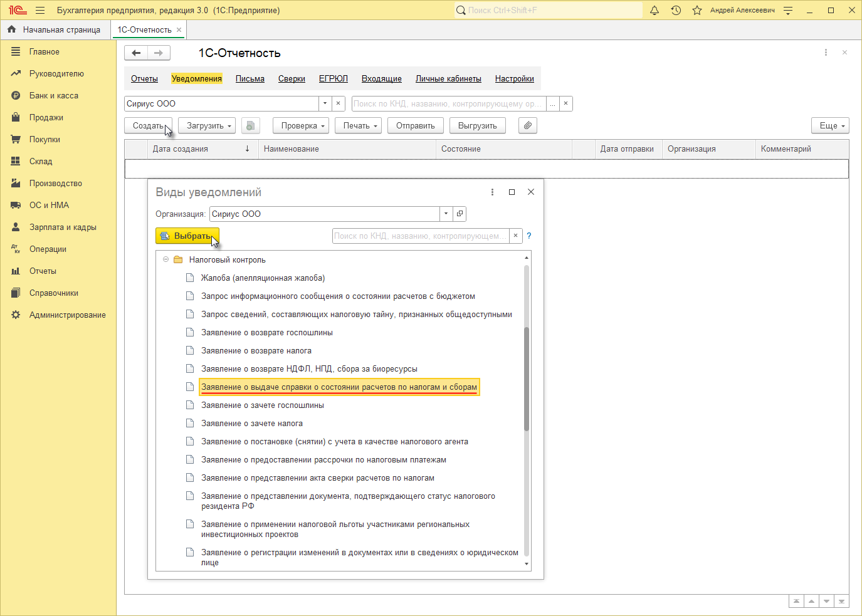
Task: Click the back arrow navigation button
Action: coord(136,53)
